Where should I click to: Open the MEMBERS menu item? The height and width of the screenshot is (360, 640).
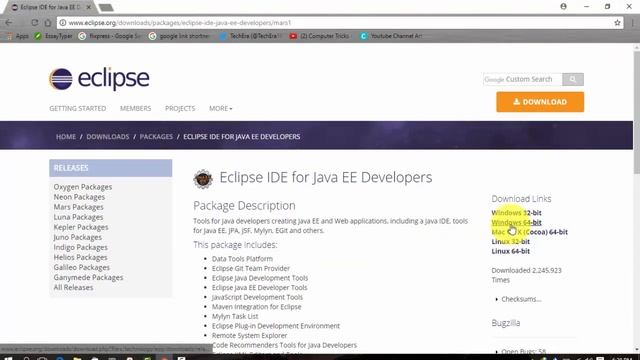pyautogui.click(x=136, y=108)
